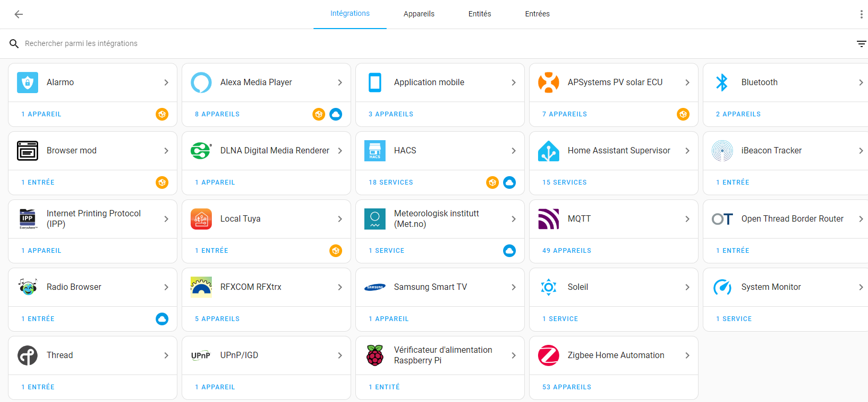
Task: Click the MQTT purple signal icon
Action: (549, 219)
